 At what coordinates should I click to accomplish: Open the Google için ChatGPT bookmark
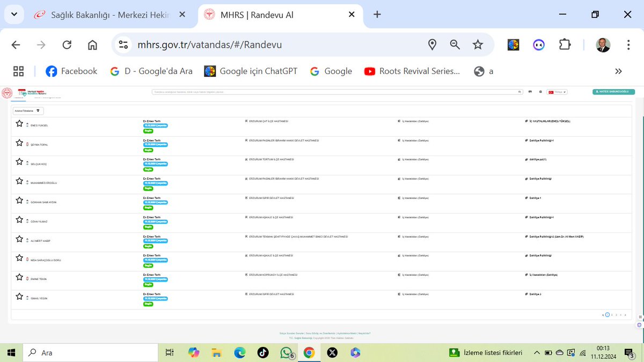coord(251,71)
